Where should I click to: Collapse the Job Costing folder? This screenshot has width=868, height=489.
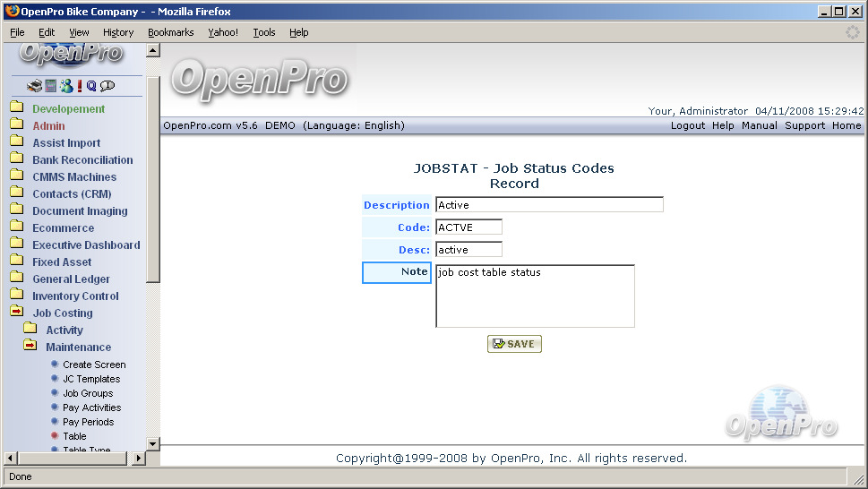point(17,313)
